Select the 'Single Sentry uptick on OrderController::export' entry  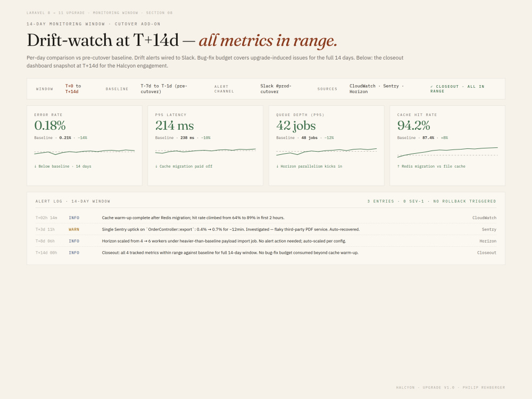pyautogui.click(x=231, y=229)
